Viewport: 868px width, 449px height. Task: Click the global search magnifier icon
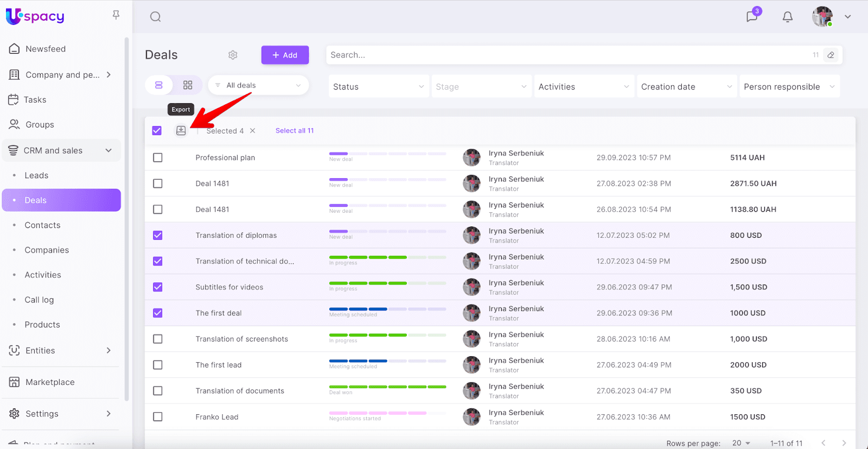156,17
